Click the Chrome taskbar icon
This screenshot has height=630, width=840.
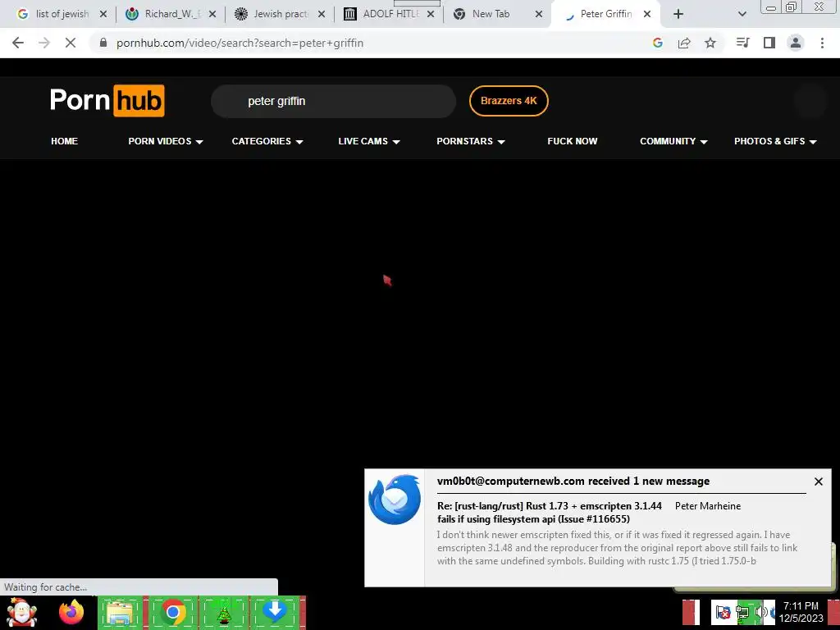pos(172,612)
